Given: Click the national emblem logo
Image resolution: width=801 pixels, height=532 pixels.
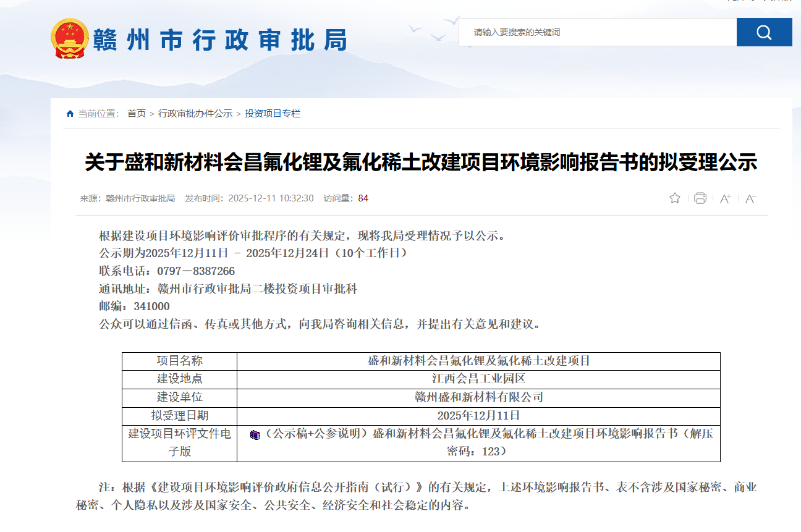Looking at the screenshot, I should pyautogui.click(x=69, y=38).
